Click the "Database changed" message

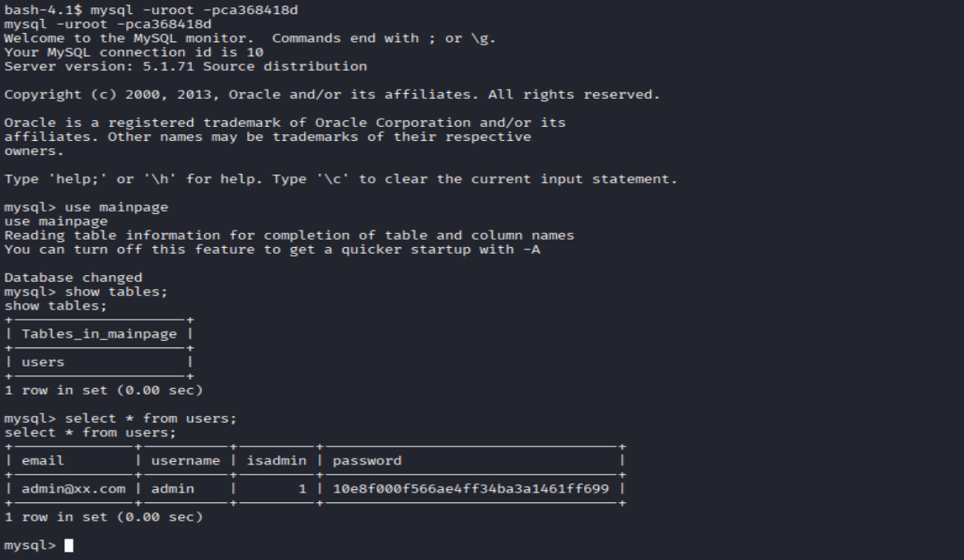pyautogui.click(x=73, y=278)
